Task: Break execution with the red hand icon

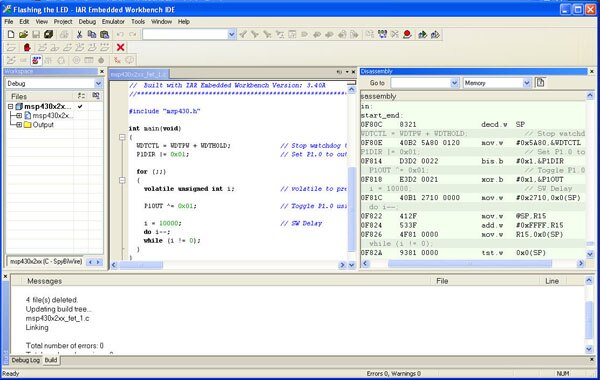Action: 27,47
